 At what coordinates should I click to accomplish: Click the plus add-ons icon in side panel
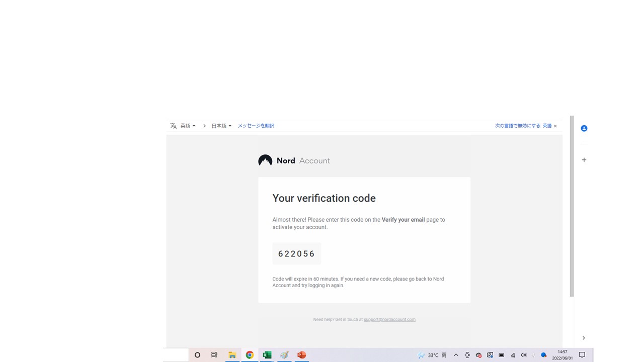(x=584, y=160)
